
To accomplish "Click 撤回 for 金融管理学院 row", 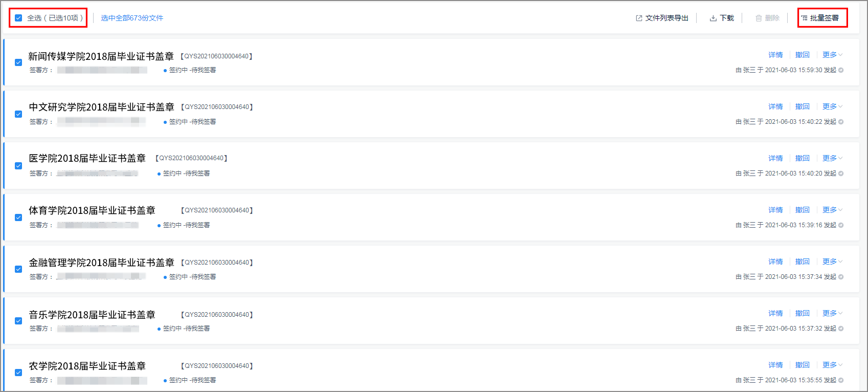I will pyautogui.click(x=803, y=262).
